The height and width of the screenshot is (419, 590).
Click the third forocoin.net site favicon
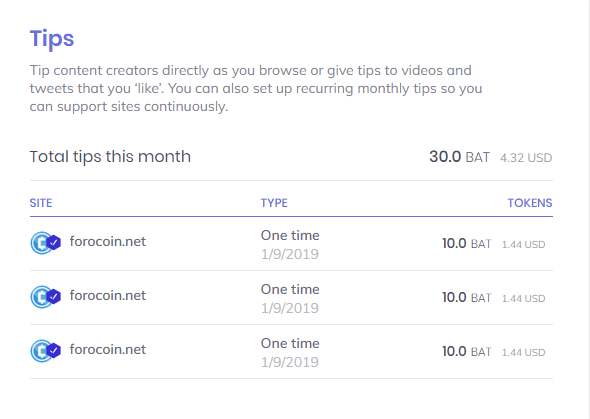[41, 351]
